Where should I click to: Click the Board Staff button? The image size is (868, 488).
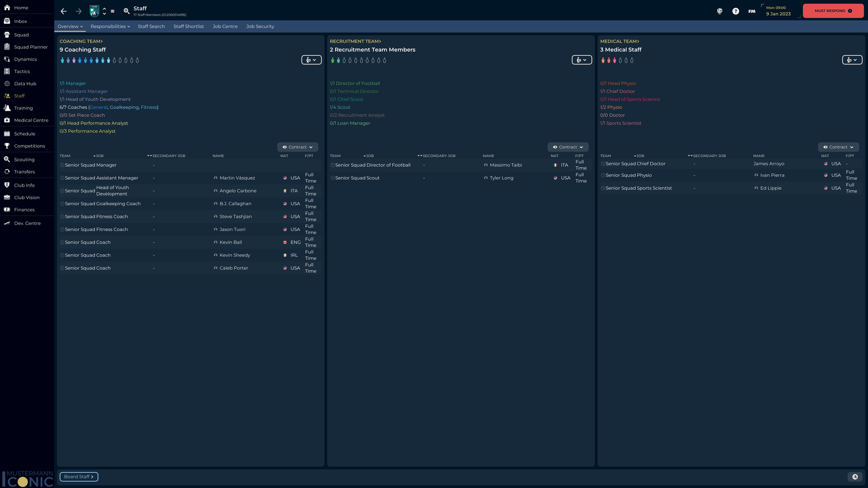79,477
